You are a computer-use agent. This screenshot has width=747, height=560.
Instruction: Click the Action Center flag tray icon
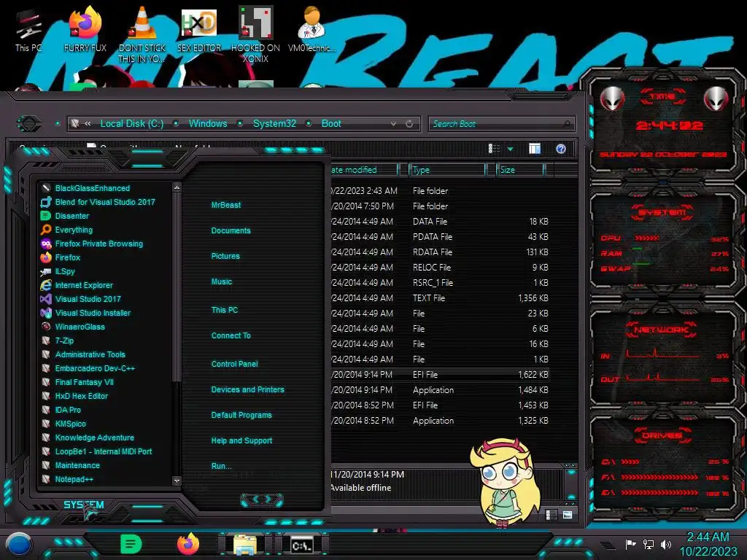(630, 544)
